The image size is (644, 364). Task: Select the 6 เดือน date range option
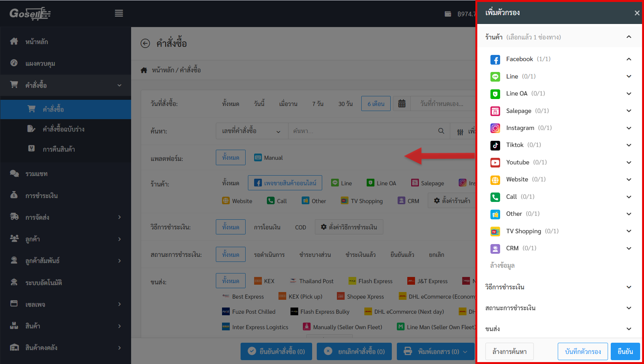pyautogui.click(x=376, y=104)
